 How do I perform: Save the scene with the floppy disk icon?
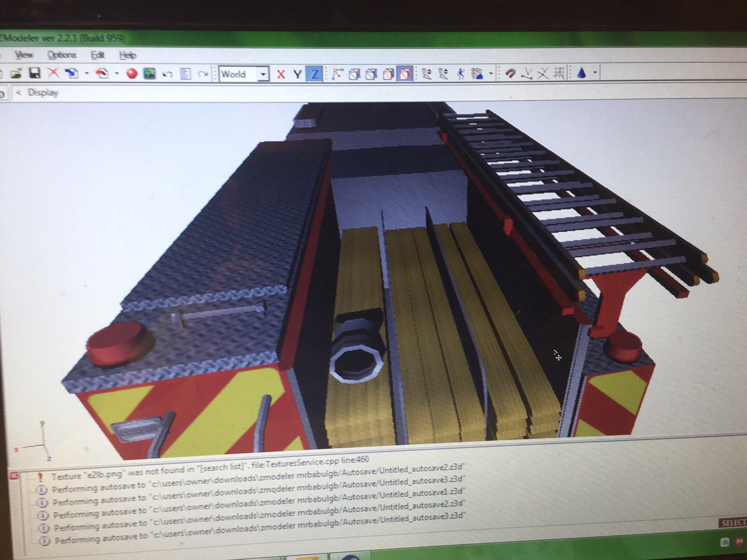[x=35, y=73]
